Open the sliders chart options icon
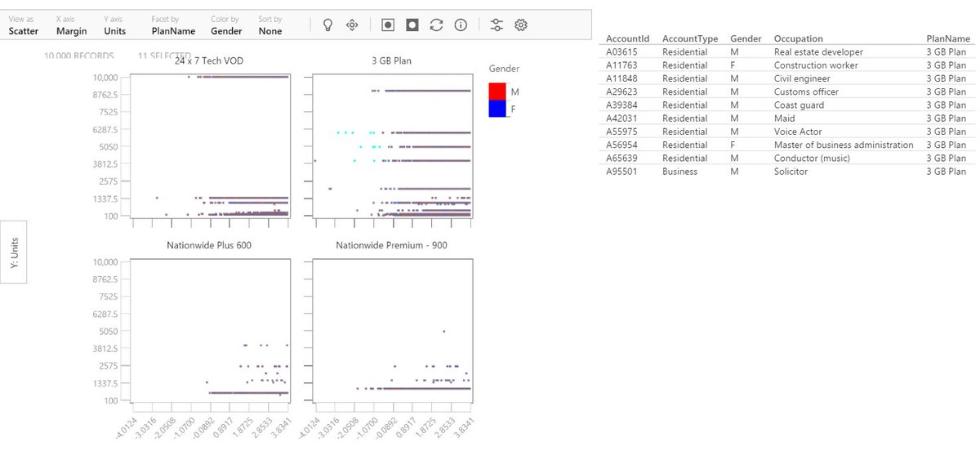This screenshot has width=980, height=460. pos(497,25)
